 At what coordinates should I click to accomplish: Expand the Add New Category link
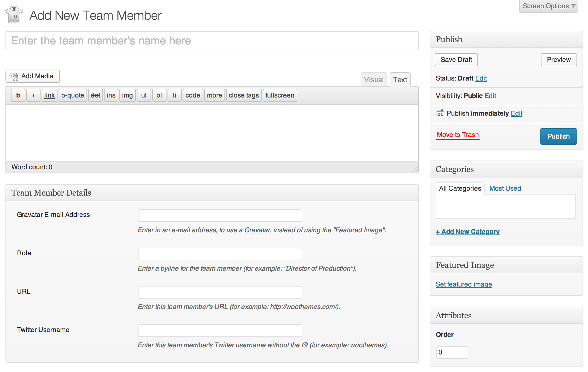468,232
